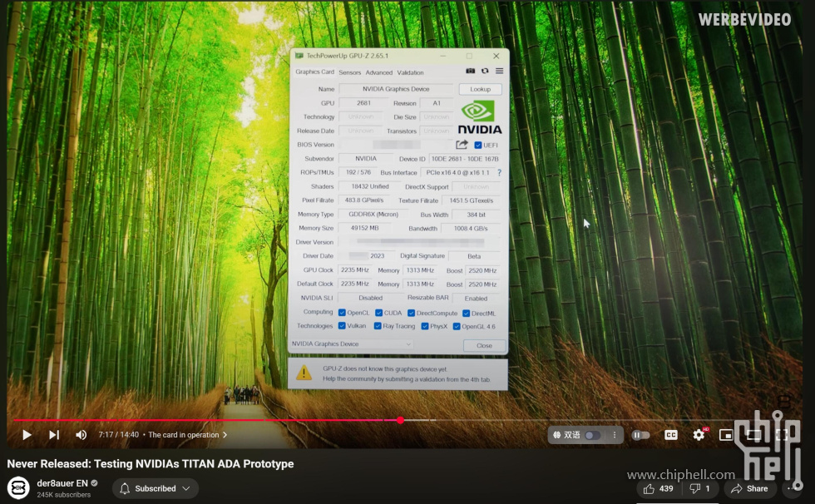The image size is (815, 504).
Task: Toggle the OpenCL checkbox
Action: pos(342,313)
